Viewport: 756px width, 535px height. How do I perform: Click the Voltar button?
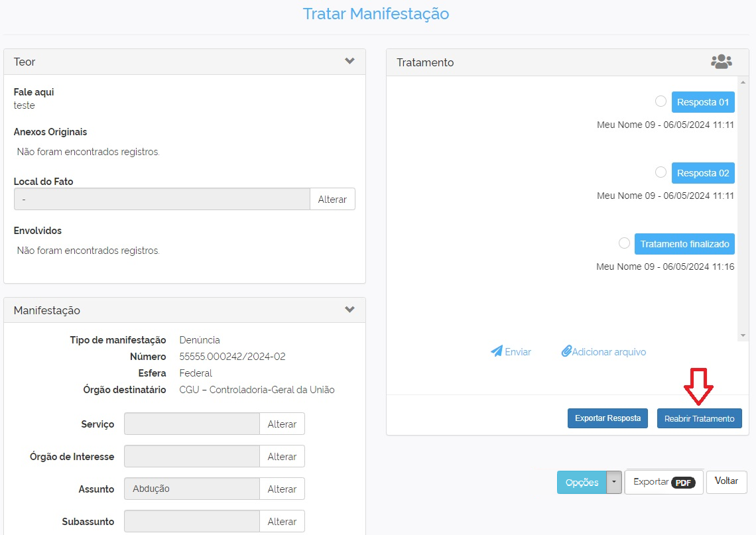726,481
